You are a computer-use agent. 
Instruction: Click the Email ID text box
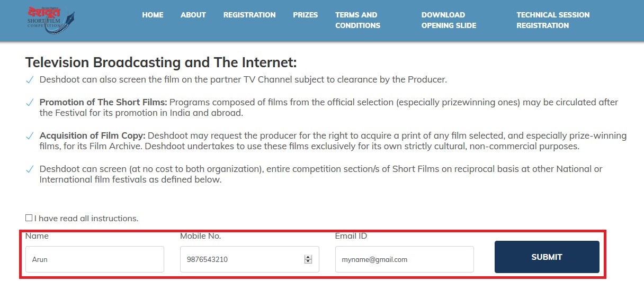(404, 259)
